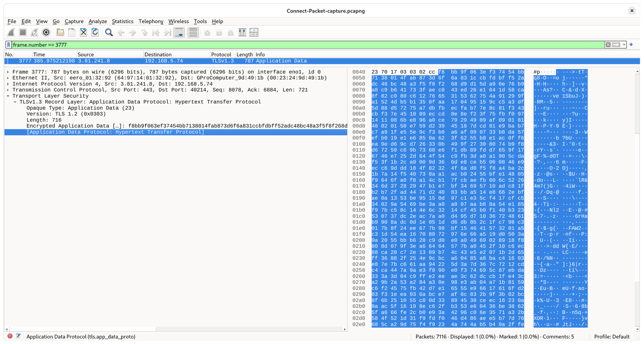Screen dimensions: 644x344
Task: Go forward in packet history
Action: 133,32
